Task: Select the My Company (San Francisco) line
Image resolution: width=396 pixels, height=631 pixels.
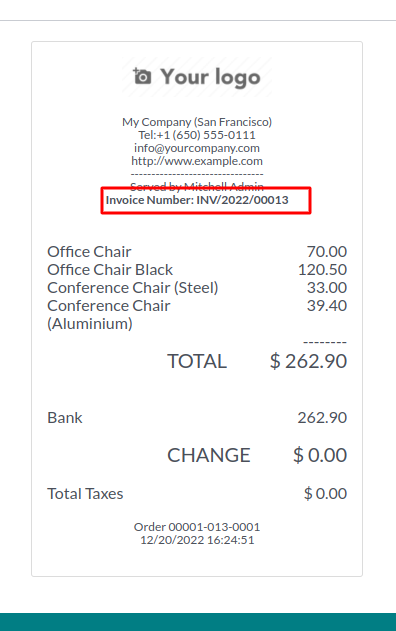Action: click(x=197, y=122)
